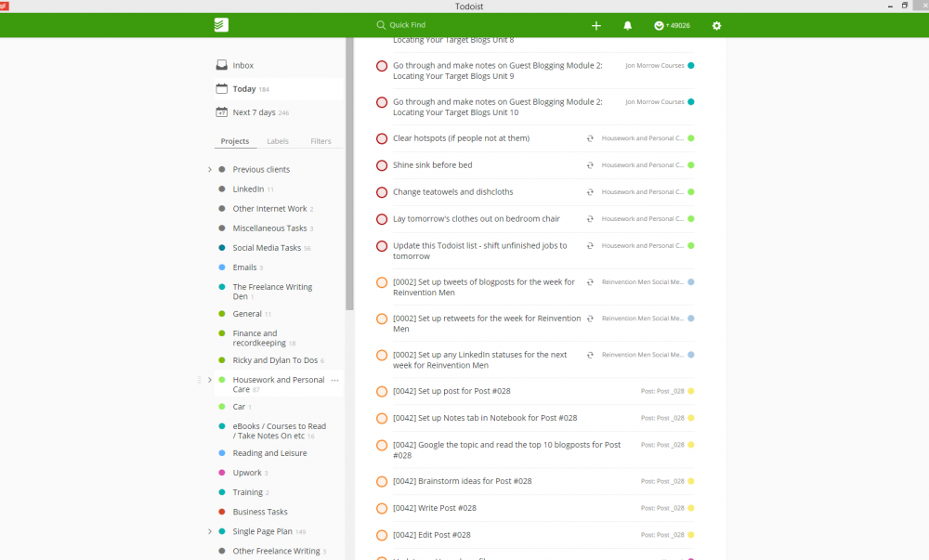Expand the Previous clients project group
This screenshot has width=929, height=560.
point(209,169)
